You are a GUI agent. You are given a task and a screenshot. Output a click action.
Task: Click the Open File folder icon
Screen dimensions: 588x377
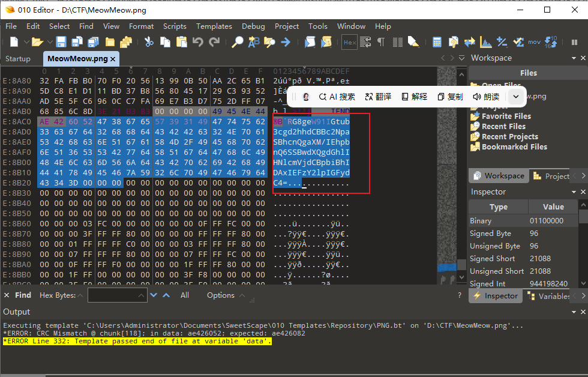pos(37,42)
